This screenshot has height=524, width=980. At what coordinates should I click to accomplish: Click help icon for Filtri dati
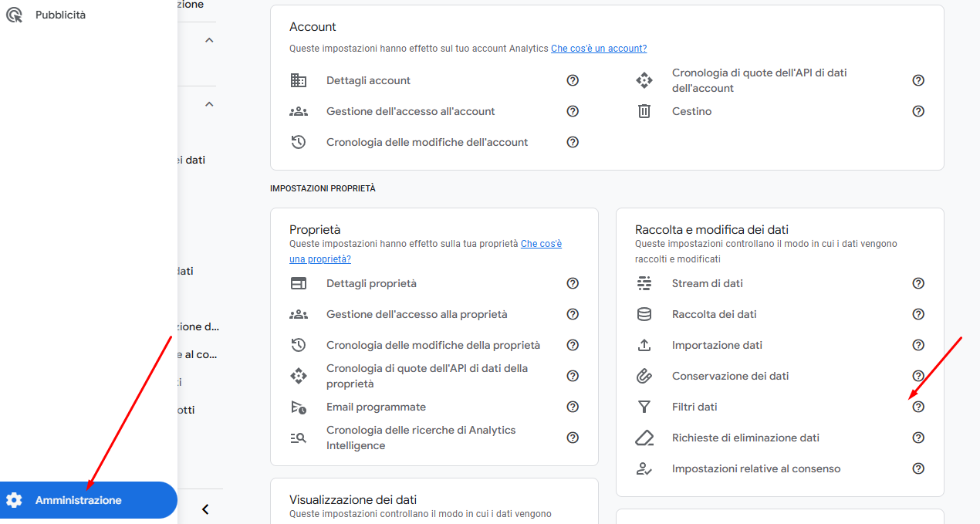(918, 407)
